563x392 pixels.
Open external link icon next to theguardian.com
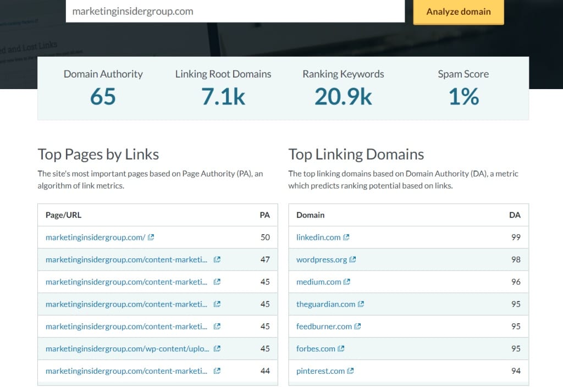tap(361, 304)
